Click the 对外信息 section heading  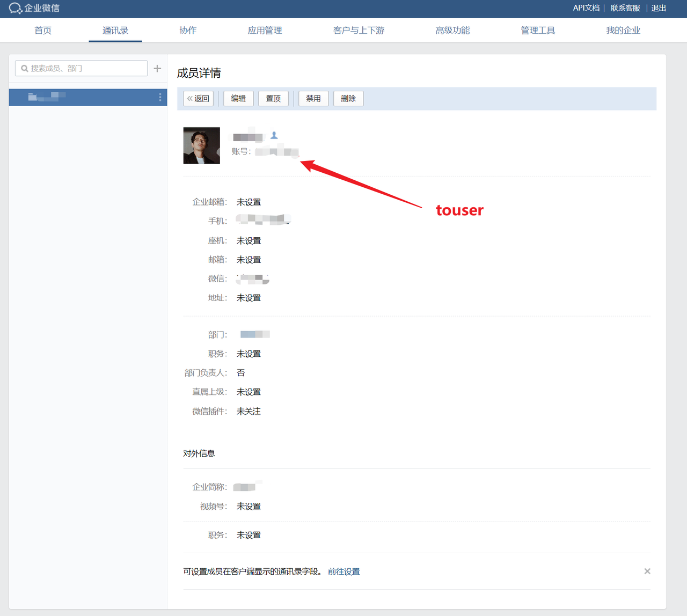click(199, 453)
